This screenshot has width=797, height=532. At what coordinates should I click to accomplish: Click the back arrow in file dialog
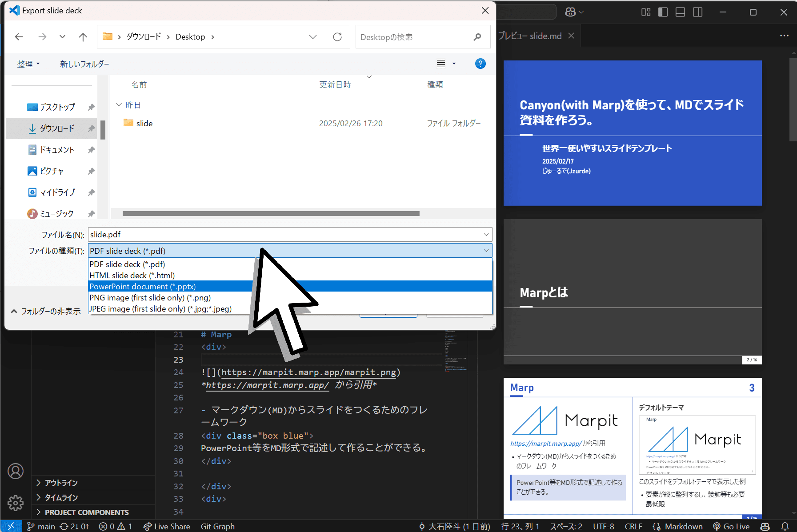pyautogui.click(x=19, y=37)
